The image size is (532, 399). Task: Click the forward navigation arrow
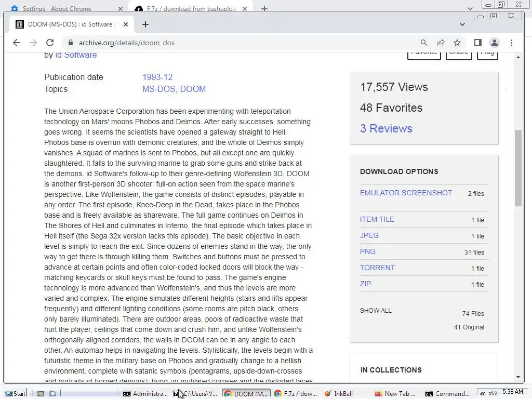(33, 43)
